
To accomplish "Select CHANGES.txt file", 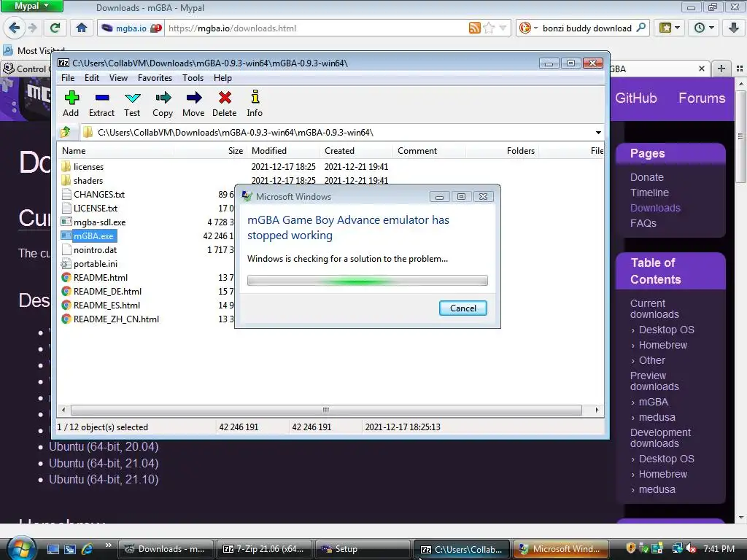I will click(x=99, y=194).
